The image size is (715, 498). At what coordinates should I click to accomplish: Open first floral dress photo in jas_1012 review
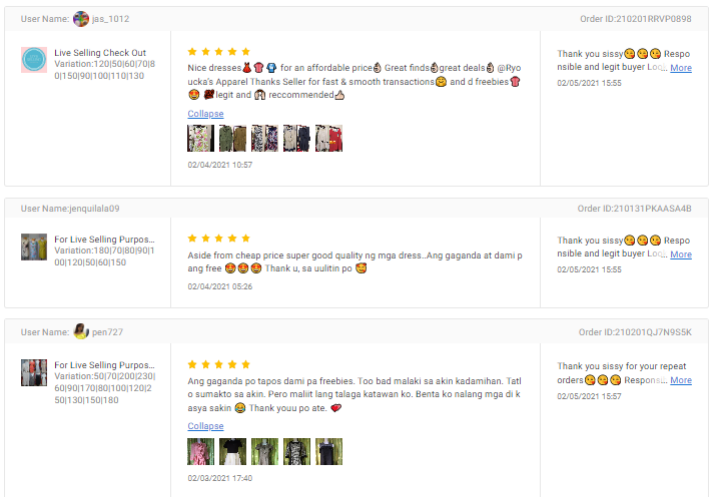201,138
